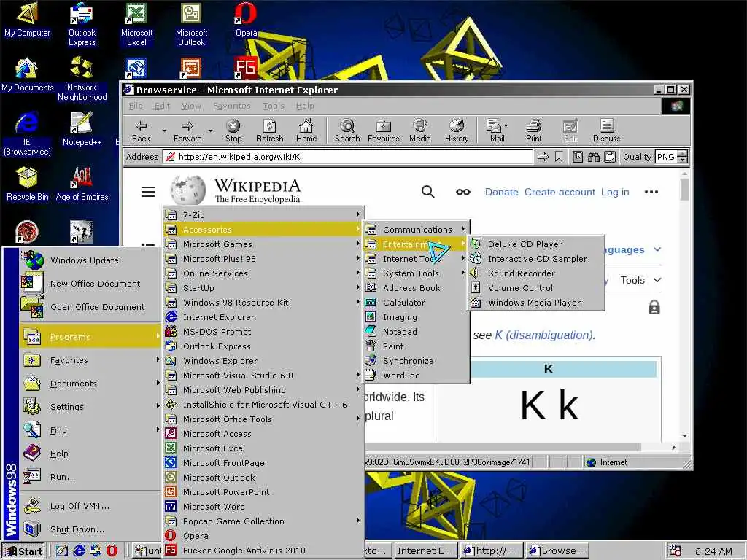Open Windows Update in Start menu
The width and height of the screenshot is (747, 560).
90,260
